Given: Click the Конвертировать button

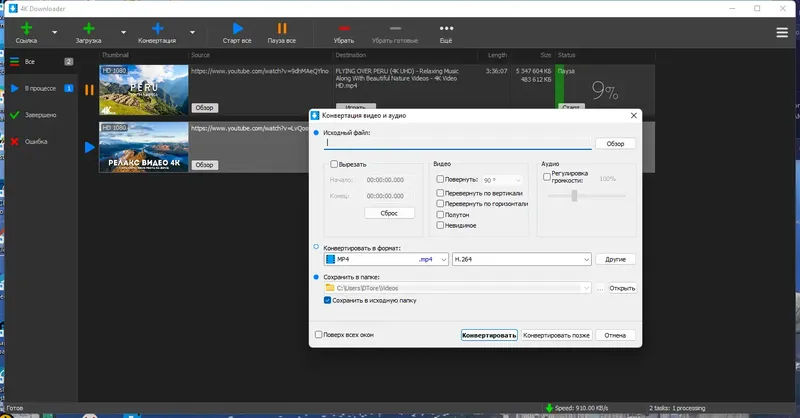Looking at the screenshot, I should tap(489, 335).
